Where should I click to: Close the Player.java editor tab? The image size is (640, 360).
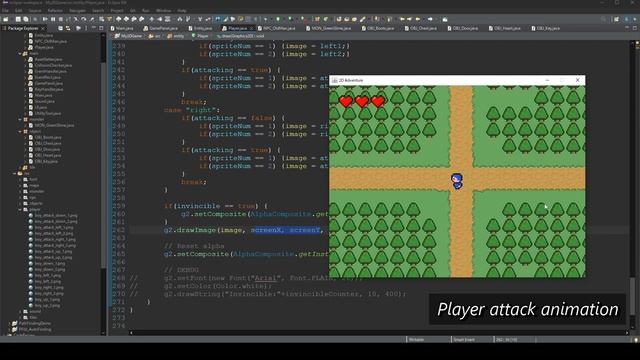click(x=251, y=28)
